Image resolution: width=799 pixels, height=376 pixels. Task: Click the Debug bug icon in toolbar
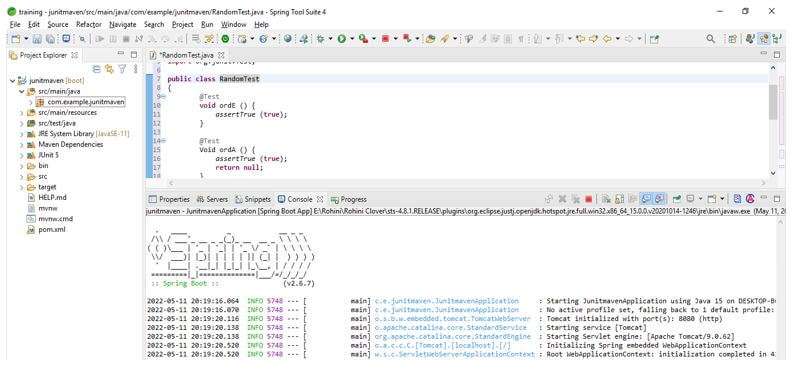[320, 39]
